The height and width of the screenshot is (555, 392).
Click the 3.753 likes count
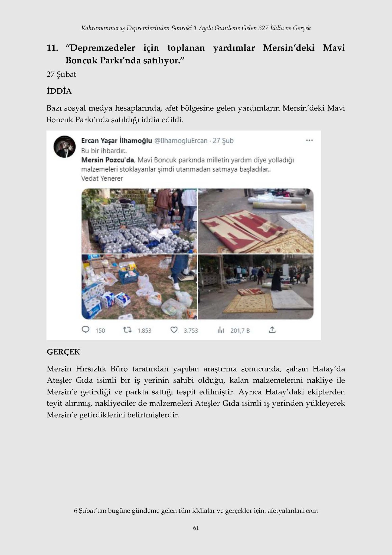pos(191,331)
